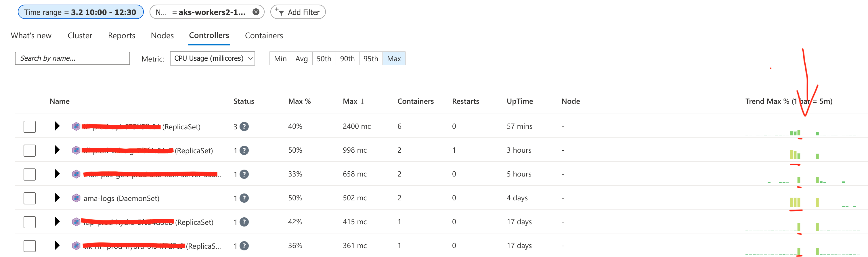Click status help icon for 2400 mc row
This screenshot has width=868, height=257.
(x=244, y=126)
